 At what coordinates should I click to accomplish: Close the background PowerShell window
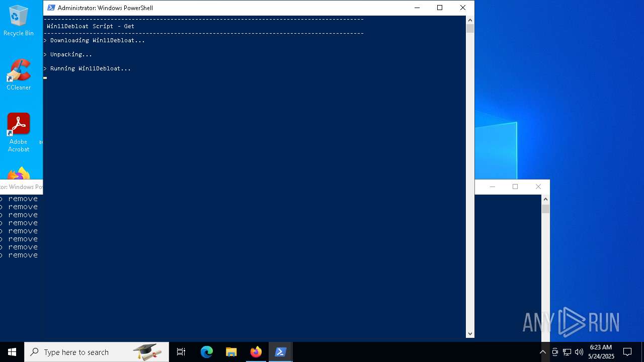tap(538, 187)
